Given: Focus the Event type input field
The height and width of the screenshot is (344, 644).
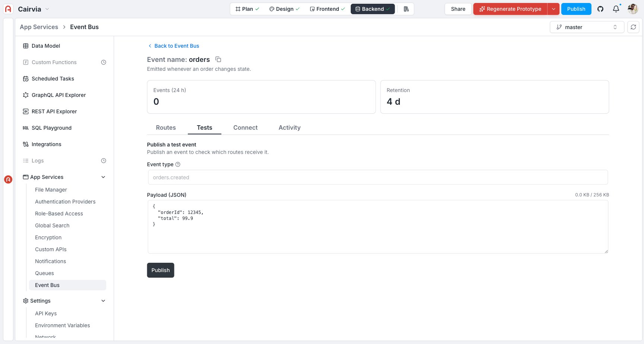Looking at the screenshot, I should coord(378,177).
